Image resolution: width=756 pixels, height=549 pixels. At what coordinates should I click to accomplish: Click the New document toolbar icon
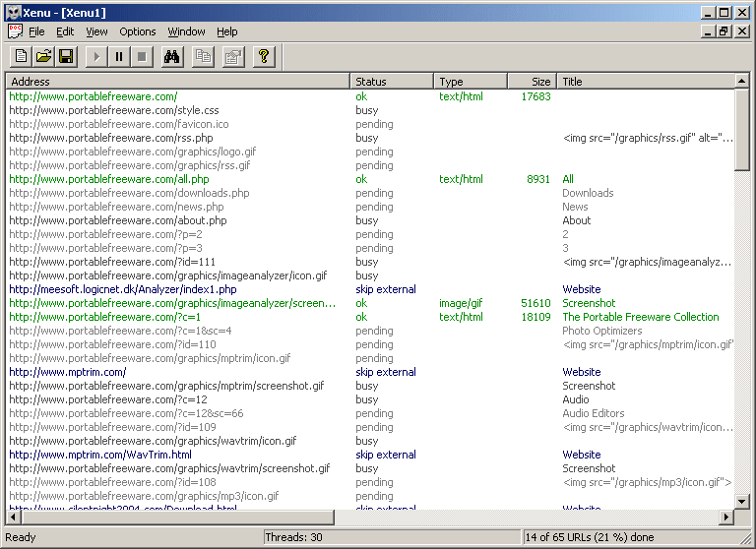22,57
